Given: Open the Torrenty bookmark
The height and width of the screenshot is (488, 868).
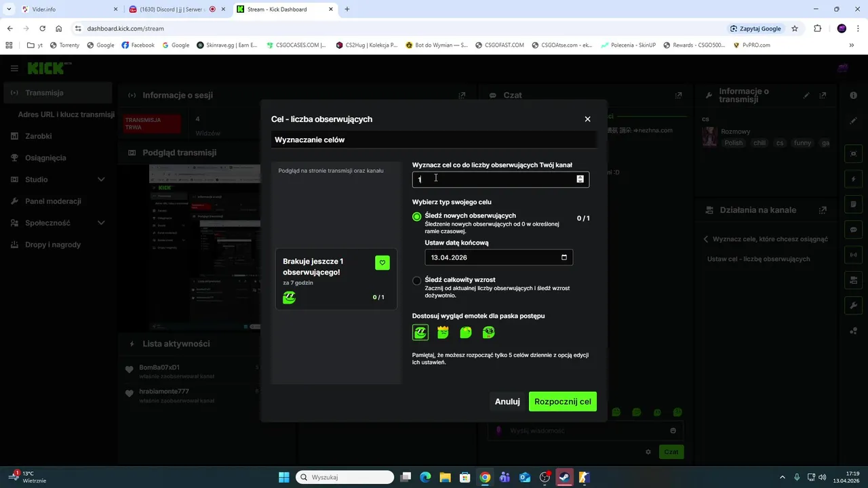Looking at the screenshot, I should (64, 45).
